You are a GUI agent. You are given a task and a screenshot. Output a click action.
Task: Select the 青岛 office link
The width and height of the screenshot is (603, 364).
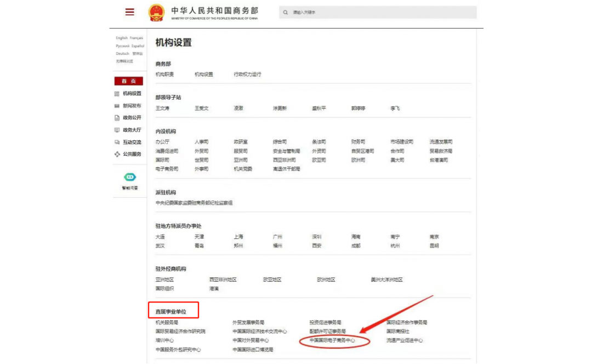point(199,246)
